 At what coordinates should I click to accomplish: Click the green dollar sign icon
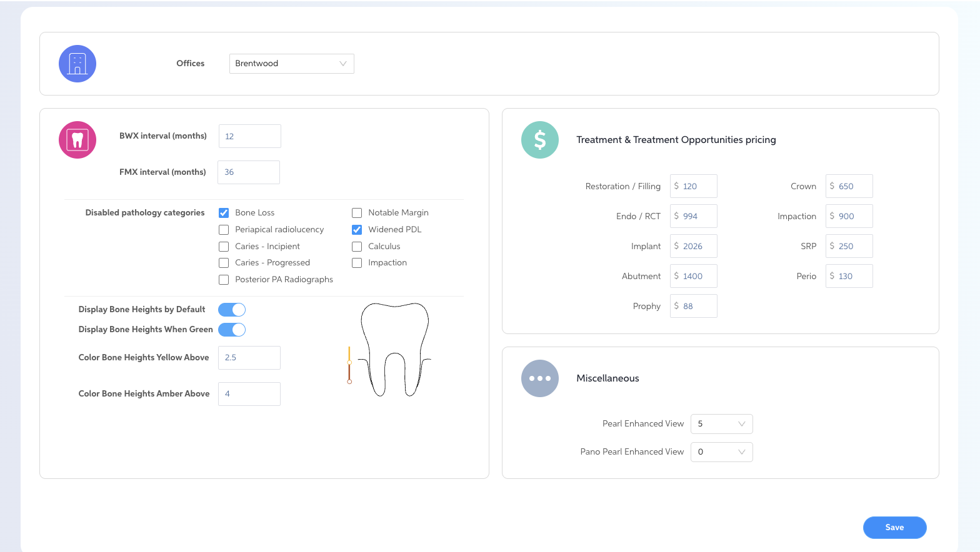(540, 140)
